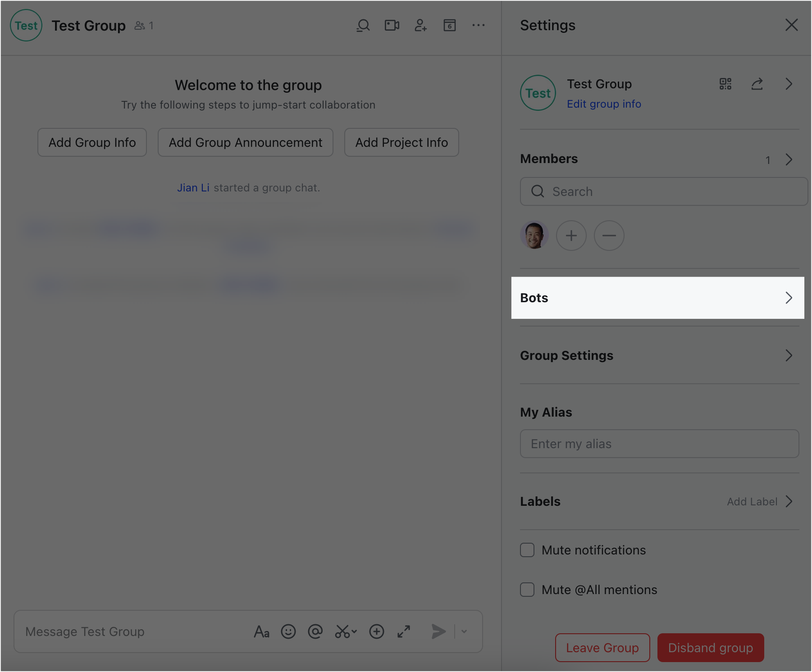Open search within the group chat
This screenshot has height=672, width=812.
click(x=363, y=25)
